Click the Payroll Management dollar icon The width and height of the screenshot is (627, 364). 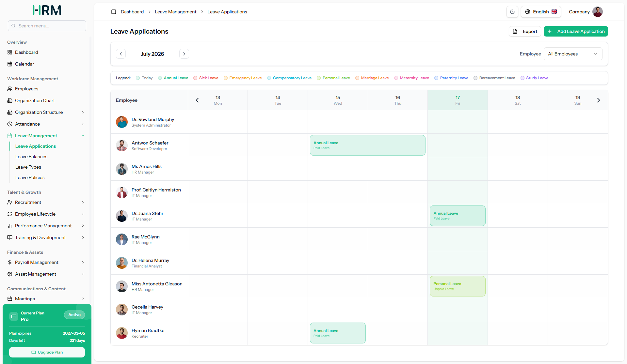tap(10, 262)
